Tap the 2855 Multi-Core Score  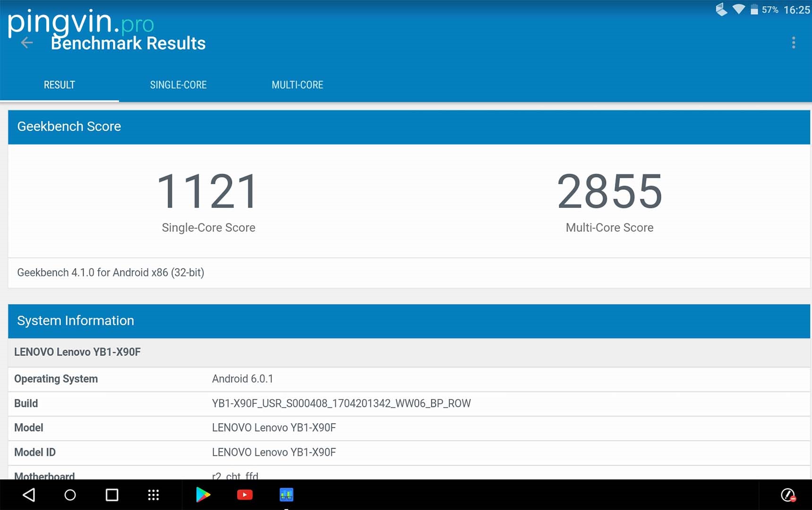click(x=609, y=191)
